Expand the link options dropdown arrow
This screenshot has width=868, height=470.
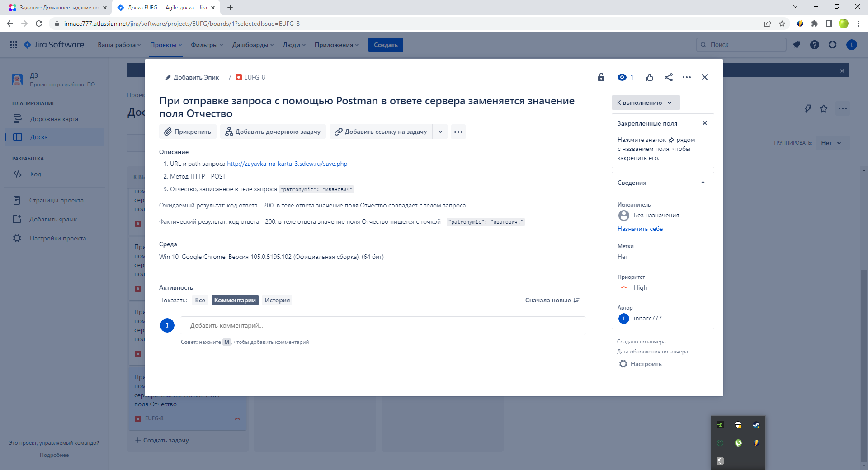[440, 132]
